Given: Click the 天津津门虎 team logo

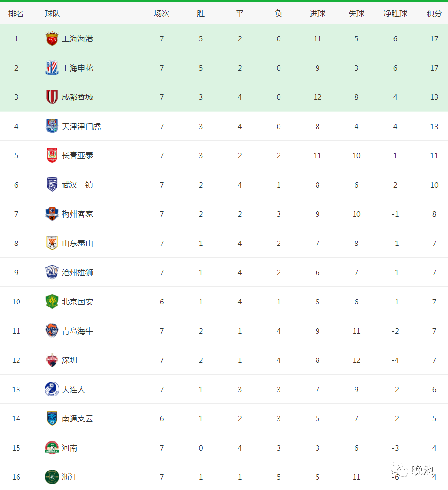Looking at the screenshot, I should point(52,127).
